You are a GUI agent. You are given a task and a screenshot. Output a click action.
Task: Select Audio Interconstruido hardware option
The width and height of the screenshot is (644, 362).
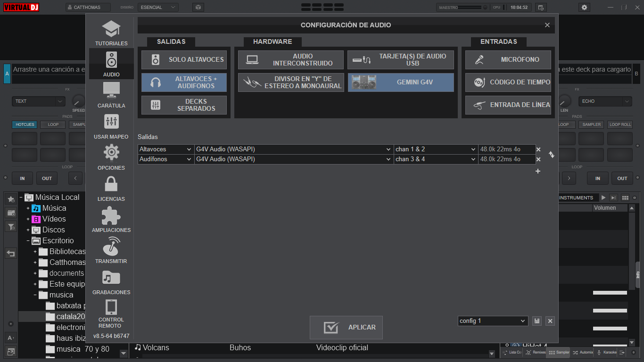(x=291, y=60)
